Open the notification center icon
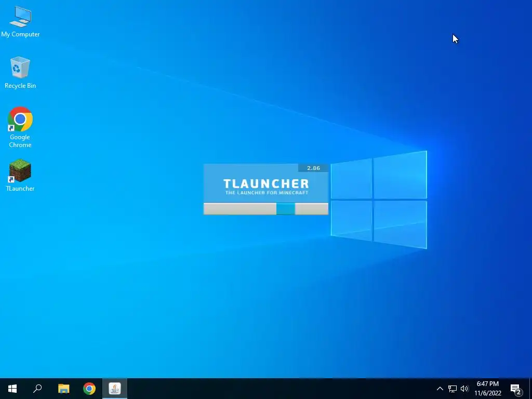 (516, 389)
